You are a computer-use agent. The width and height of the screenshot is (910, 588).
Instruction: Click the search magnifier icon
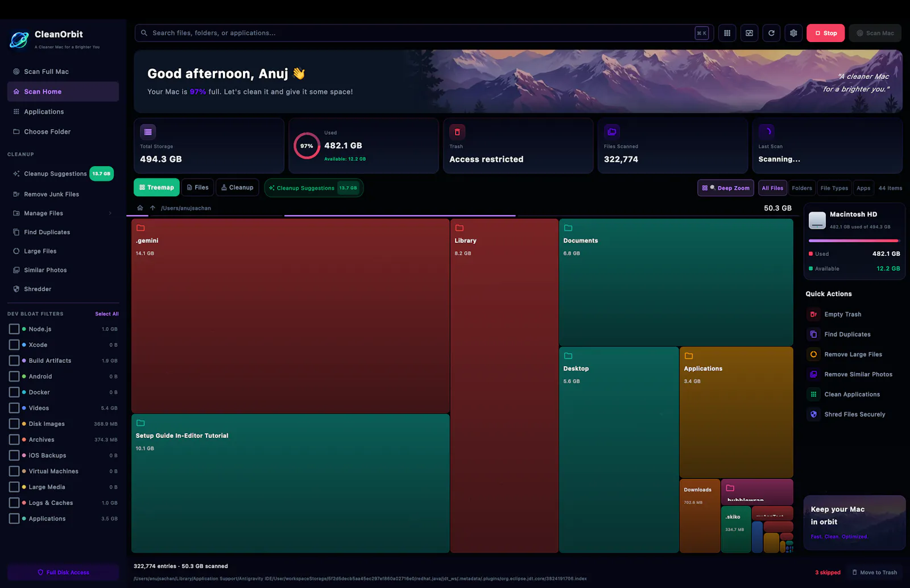tap(144, 33)
